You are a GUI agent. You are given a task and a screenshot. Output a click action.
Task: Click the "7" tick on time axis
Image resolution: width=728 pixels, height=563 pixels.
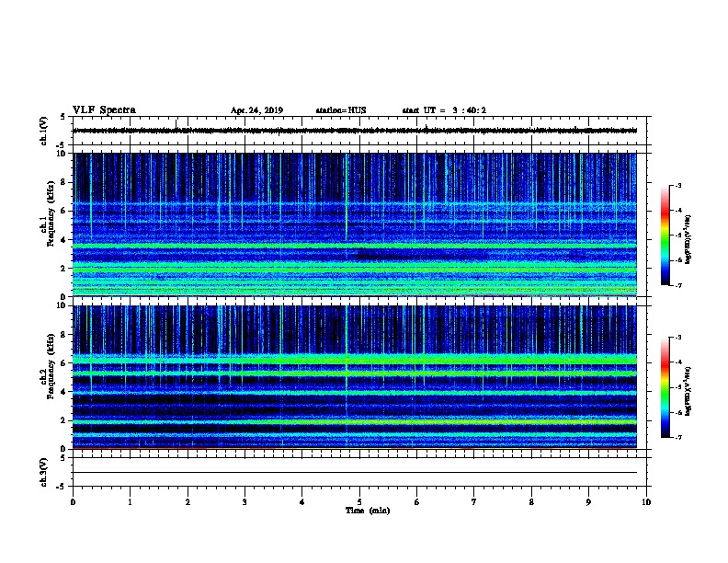click(x=474, y=501)
